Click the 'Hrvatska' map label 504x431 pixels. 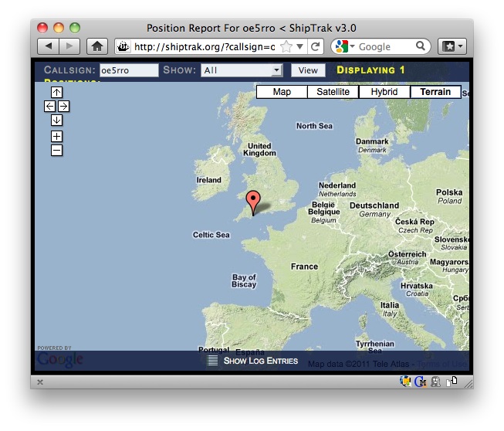[417, 286]
